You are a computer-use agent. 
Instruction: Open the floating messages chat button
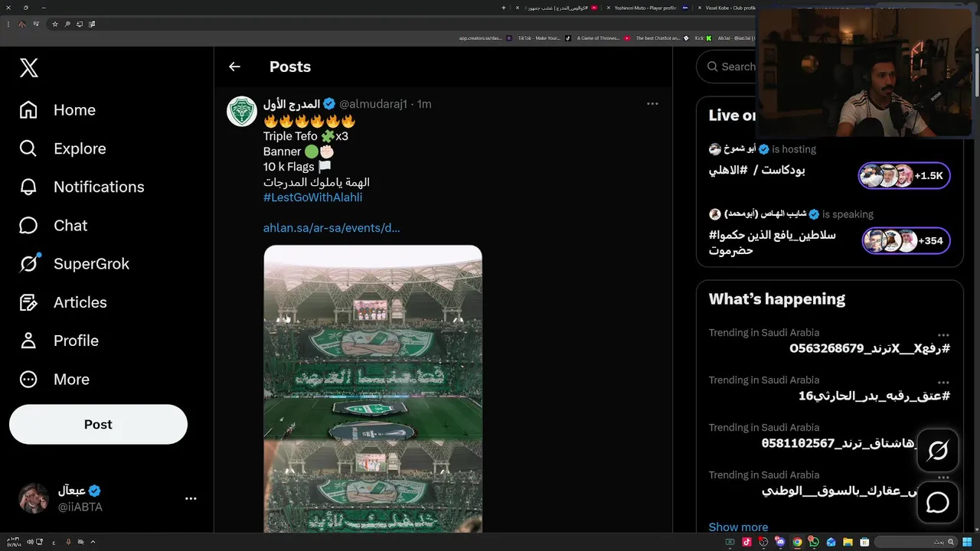(938, 502)
